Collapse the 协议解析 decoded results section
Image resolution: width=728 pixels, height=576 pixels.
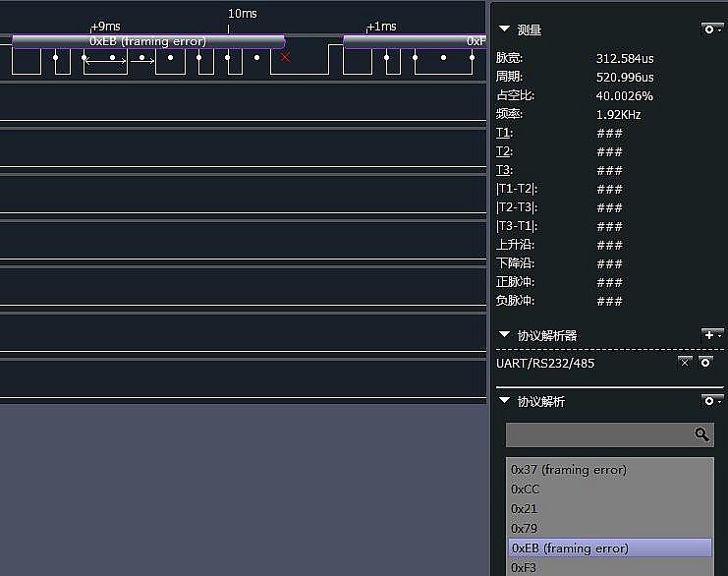tap(505, 401)
